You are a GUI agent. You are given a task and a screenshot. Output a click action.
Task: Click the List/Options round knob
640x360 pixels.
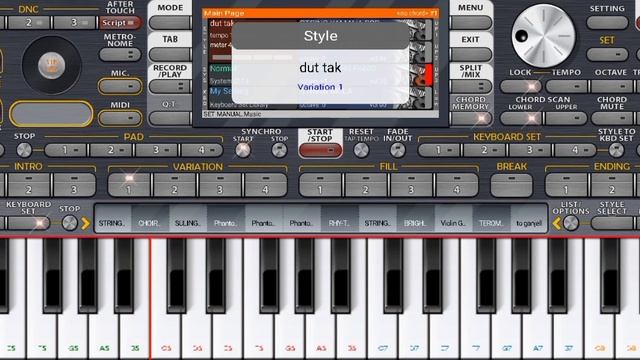[x=571, y=223]
